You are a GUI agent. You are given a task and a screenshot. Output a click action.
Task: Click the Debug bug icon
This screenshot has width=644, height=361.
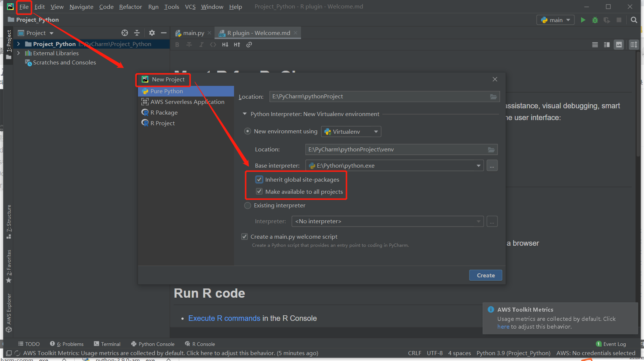[x=595, y=20]
